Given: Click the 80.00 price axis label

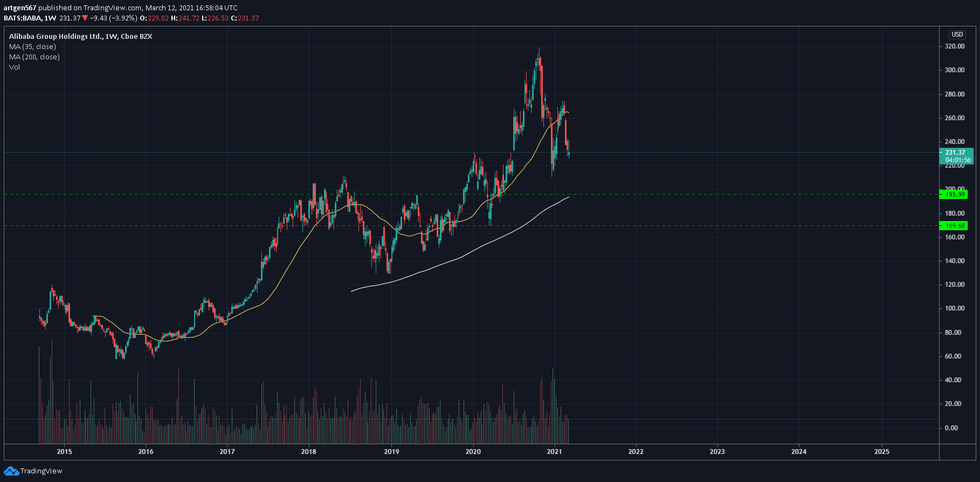Looking at the screenshot, I should 953,333.
